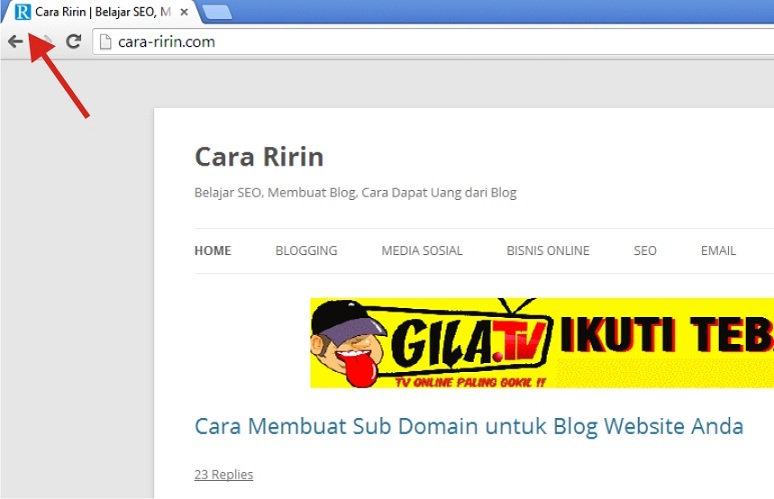Open the BLOGGING menu item
The image size is (774, 499).
click(x=306, y=251)
